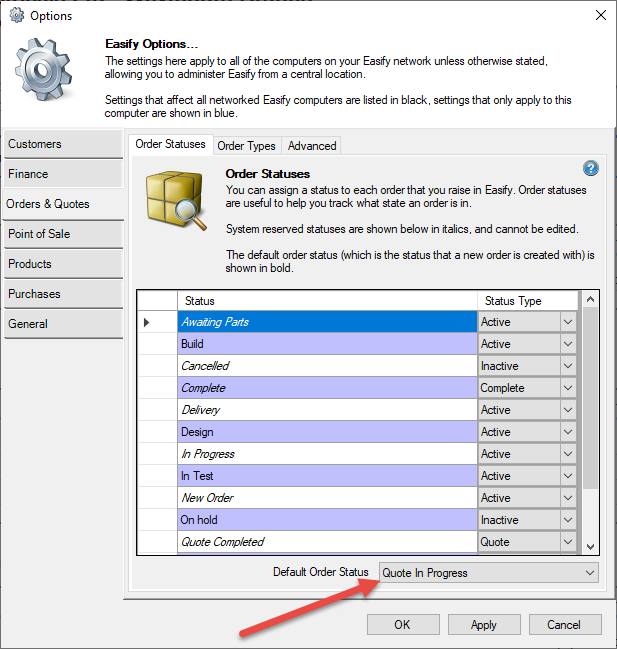This screenshot has width=617, height=649.
Task: Open the Default Order Status dropdown
Action: [x=587, y=573]
